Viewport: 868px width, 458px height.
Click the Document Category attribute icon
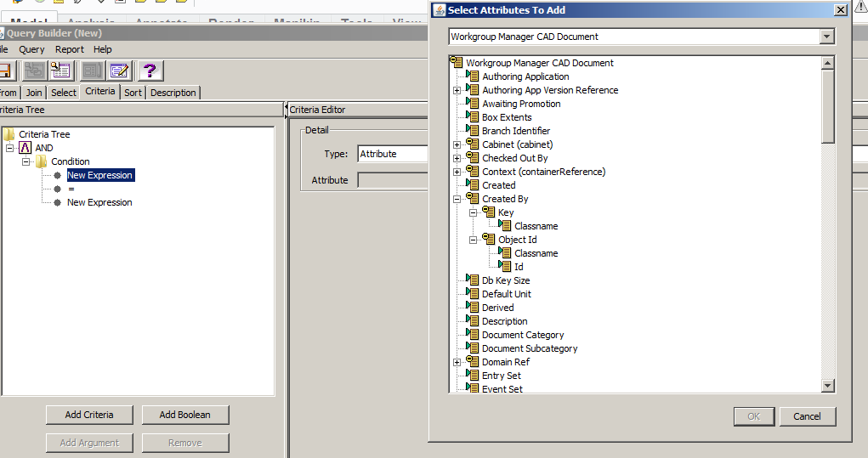point(472,334)
